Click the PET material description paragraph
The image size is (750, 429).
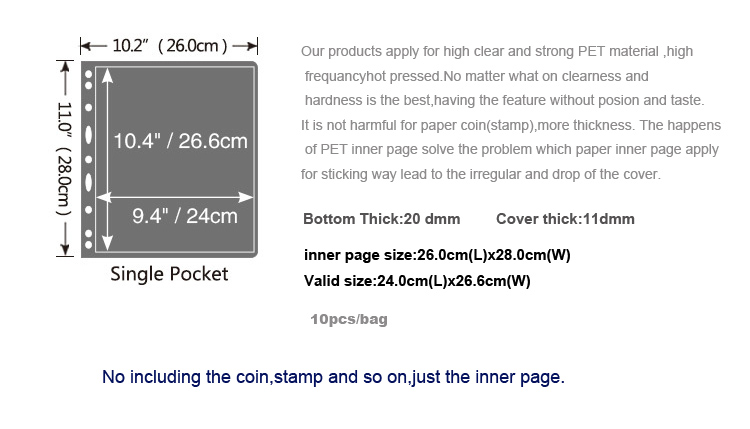pyautogui.click(x=511, y=112)
